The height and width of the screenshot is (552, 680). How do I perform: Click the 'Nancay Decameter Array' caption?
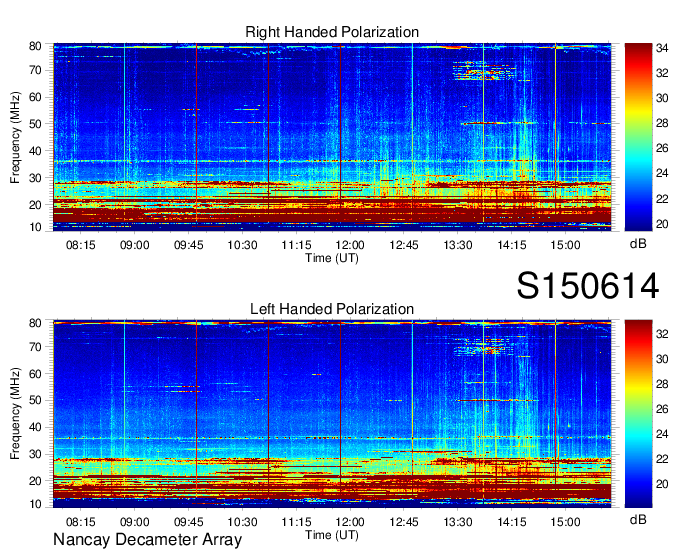[x=147, y=540]
